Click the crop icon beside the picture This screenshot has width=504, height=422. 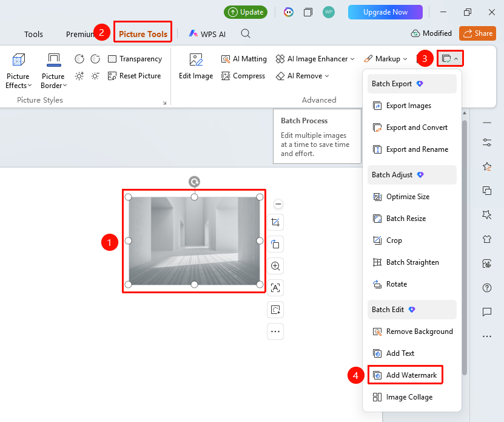coord(275,222)
